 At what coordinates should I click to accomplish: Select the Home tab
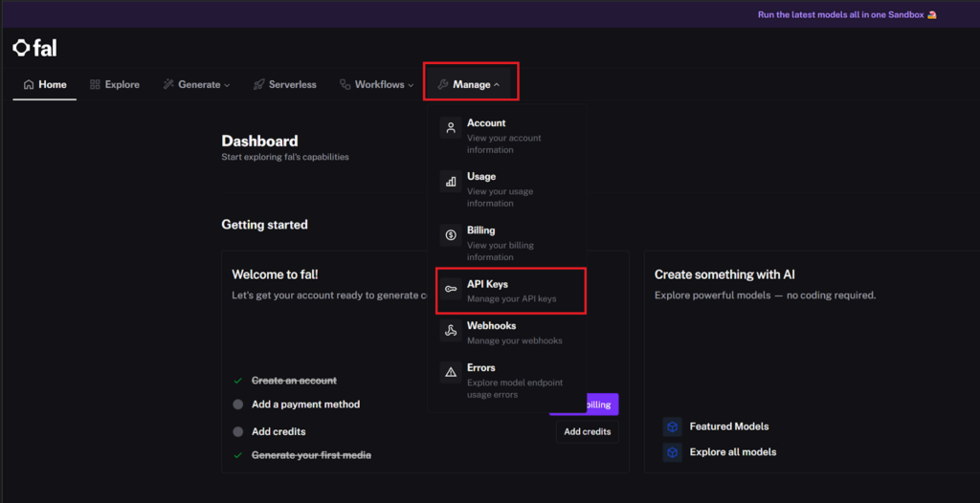(x=45, y=84)
